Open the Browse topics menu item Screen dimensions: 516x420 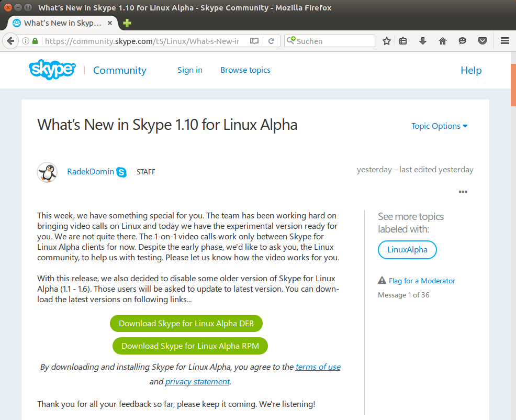click(x=245, y=70)
